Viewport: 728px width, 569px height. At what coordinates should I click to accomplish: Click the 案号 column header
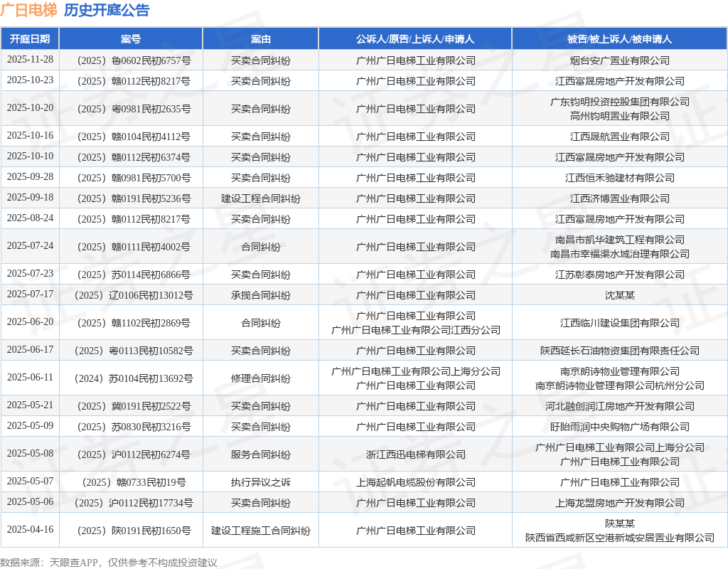point(131,39)
